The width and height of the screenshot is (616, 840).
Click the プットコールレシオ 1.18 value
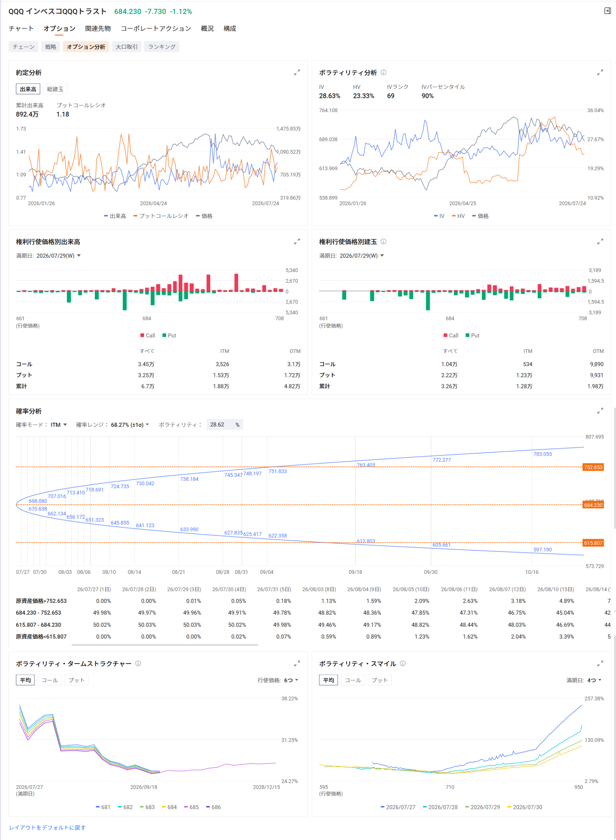click(63, 114)
